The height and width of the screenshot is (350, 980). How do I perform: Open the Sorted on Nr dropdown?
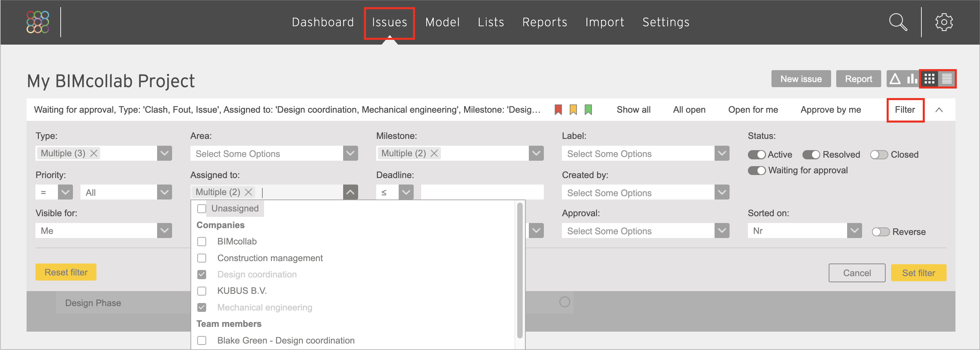pos(805,231)
